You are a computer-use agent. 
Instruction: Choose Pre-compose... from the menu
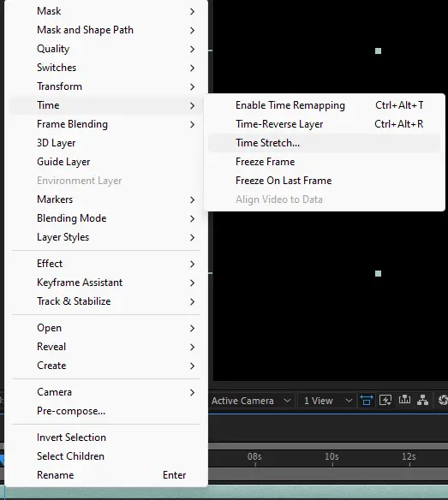pos(106,411)
